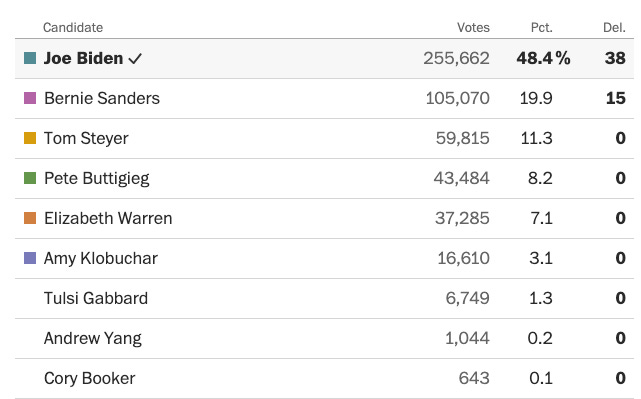Click the purple swatch beside Amy Klobuchar

click(x=30, y=258)
